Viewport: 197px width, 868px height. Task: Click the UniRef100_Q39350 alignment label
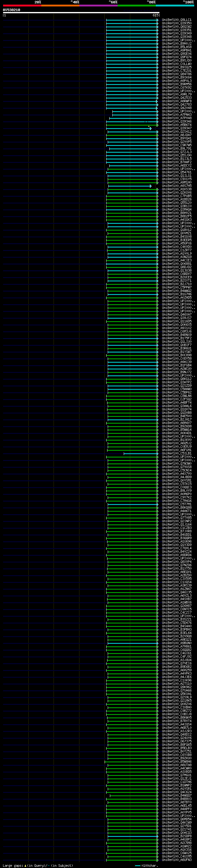click(176, 23)
